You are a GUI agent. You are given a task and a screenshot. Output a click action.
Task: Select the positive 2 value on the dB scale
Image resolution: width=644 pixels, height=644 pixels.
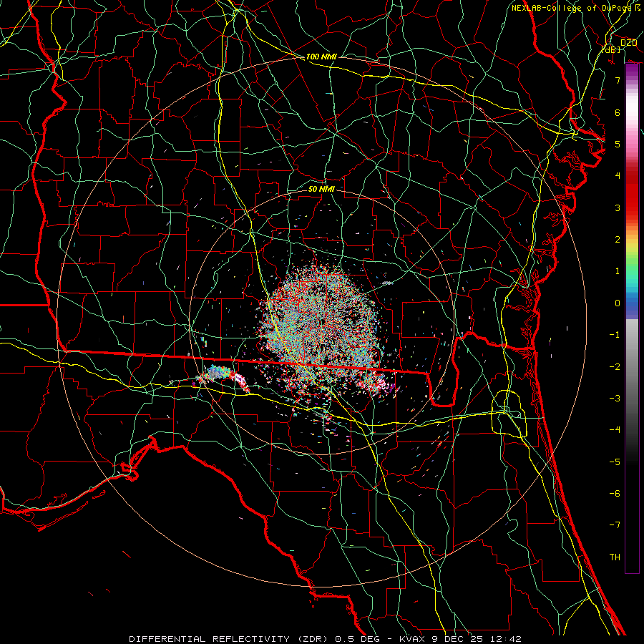pyautogui.click(x=618, y=240)
